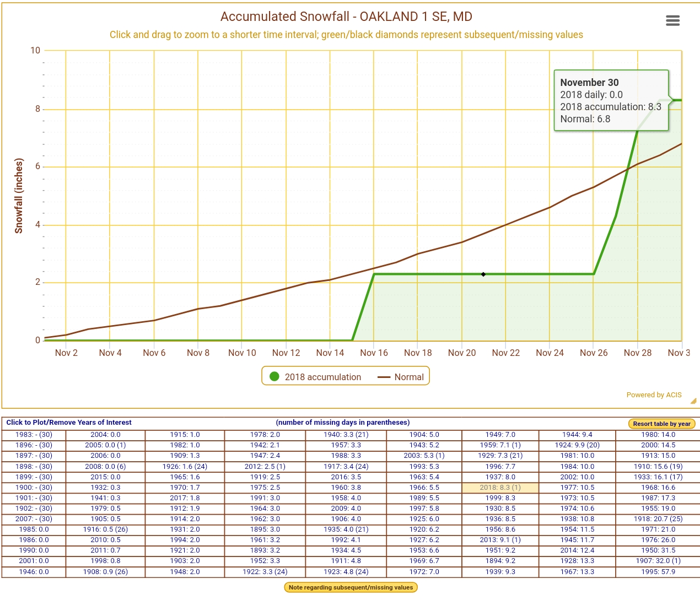Click the chart title Accumulated Snowfall
This screenshot has width=700, height=600.
346,17
